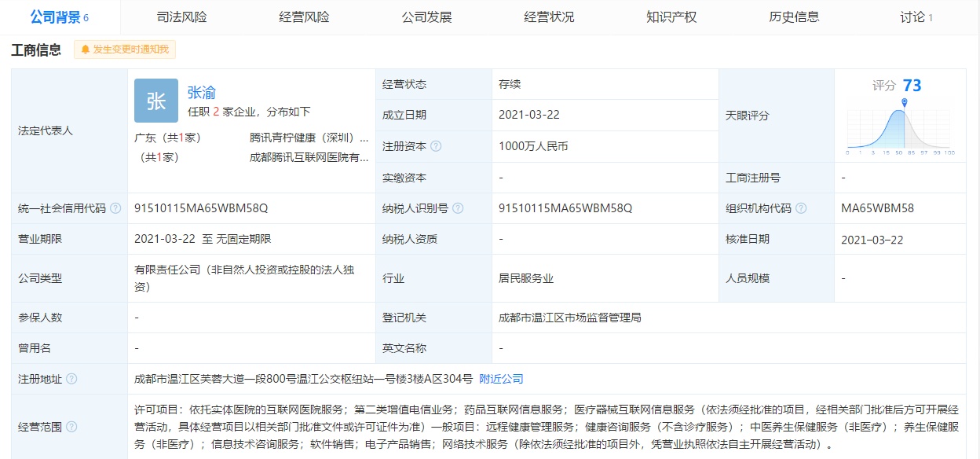The height and width of the screenshot is (459, 980).
Task: Switch to the 司法风险 tab
Action: tap(181, 17)
